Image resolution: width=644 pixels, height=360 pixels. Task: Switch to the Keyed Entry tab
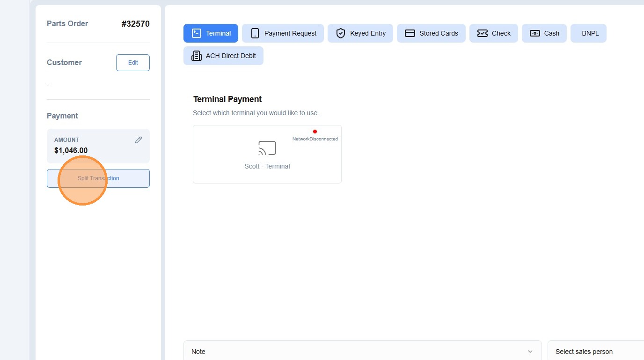point(360,33)
